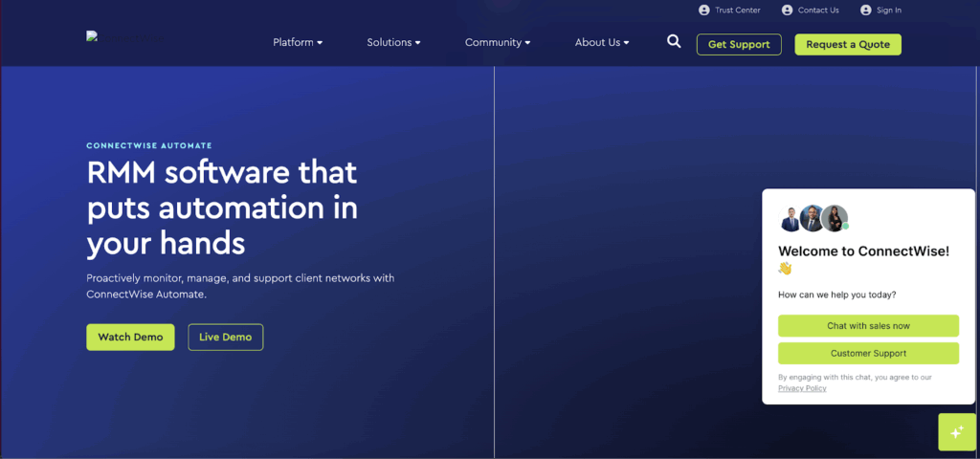Open the Community dropdown menu
980x459 pixels.
point(498,43)
